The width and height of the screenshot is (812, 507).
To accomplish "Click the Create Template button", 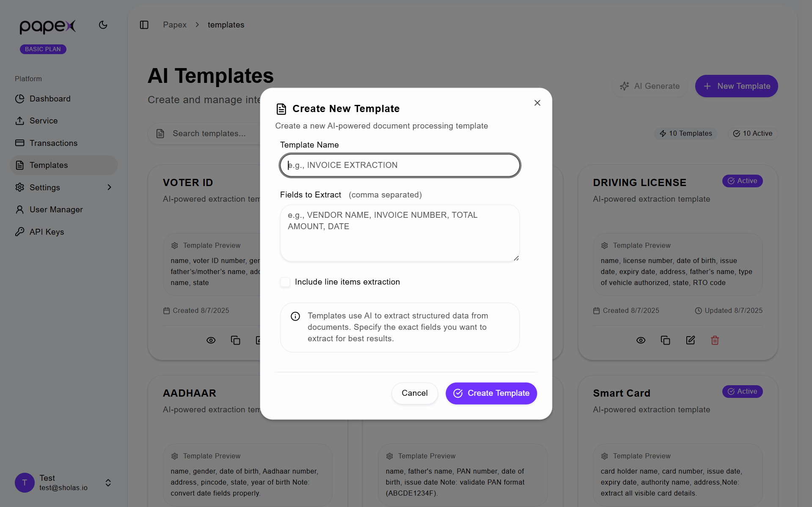I will 491,393.
